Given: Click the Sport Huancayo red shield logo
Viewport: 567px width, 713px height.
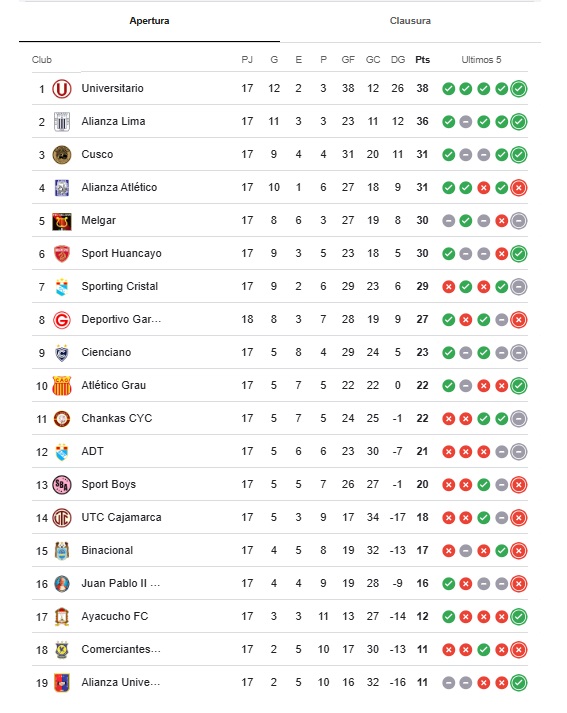Looking at the screenshot, I should pos(62,254).
